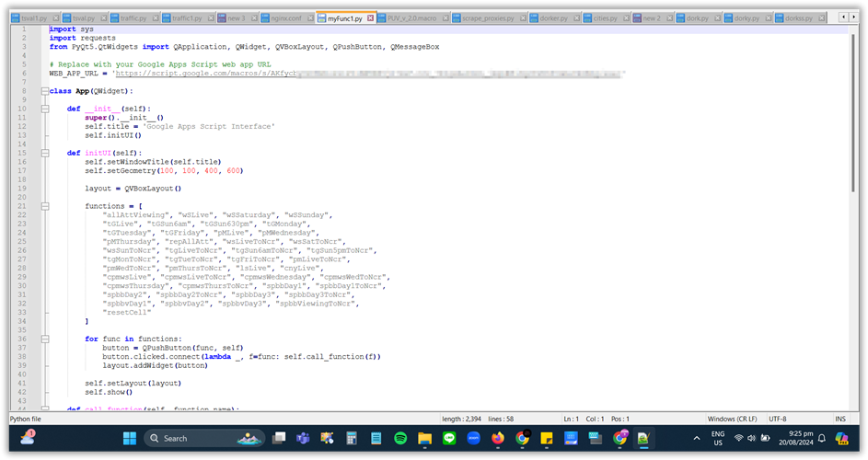Screen dimensions: 868x460
Task: Close the cities.py tab
Action: click(626, 18)
